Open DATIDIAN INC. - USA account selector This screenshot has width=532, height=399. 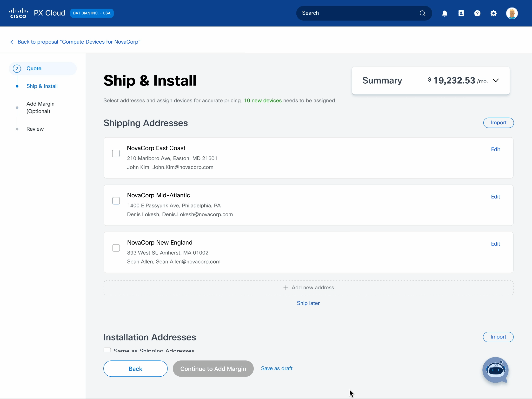pos(92,13)
